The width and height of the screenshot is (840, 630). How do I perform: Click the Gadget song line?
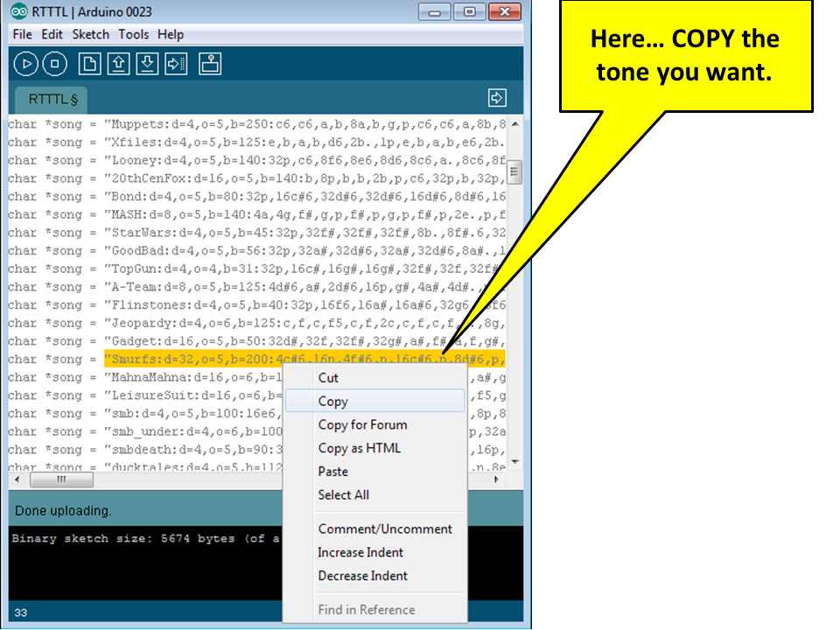coord(256,341)
